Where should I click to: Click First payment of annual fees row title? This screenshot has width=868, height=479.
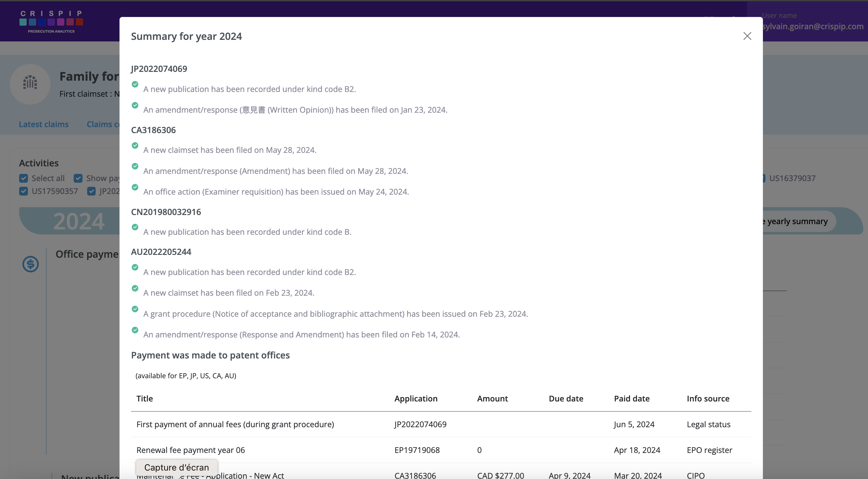point(235,424)
